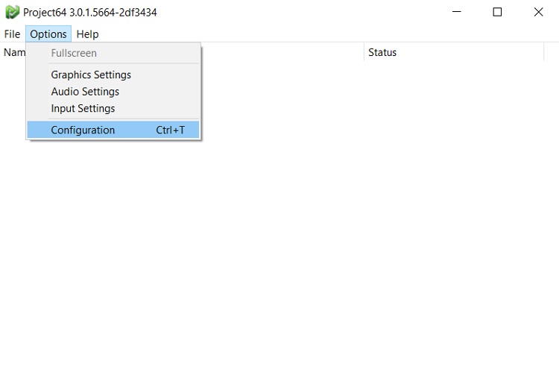Click the Project64 logo icon in title bar
This screenshot has height=392, width=559.
pos(12,12)
